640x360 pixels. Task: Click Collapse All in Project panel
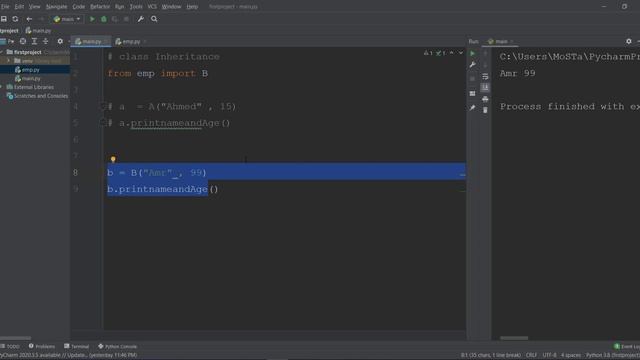click(45, 41)
